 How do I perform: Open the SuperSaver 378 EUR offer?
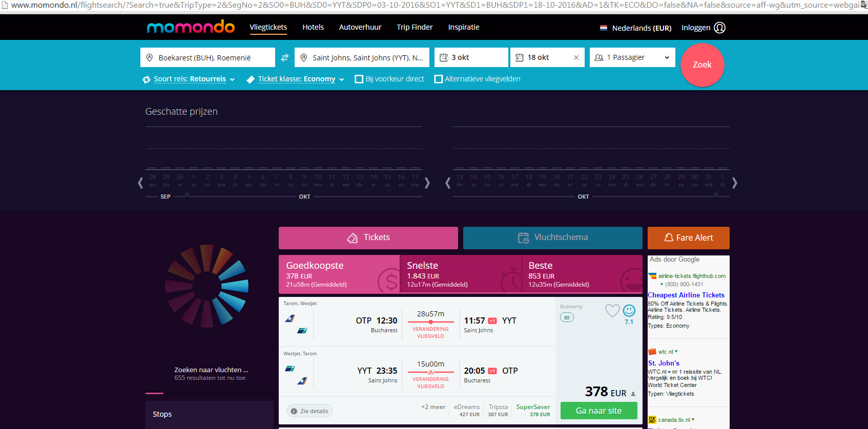pyautogui.click(x=533, y=411)
